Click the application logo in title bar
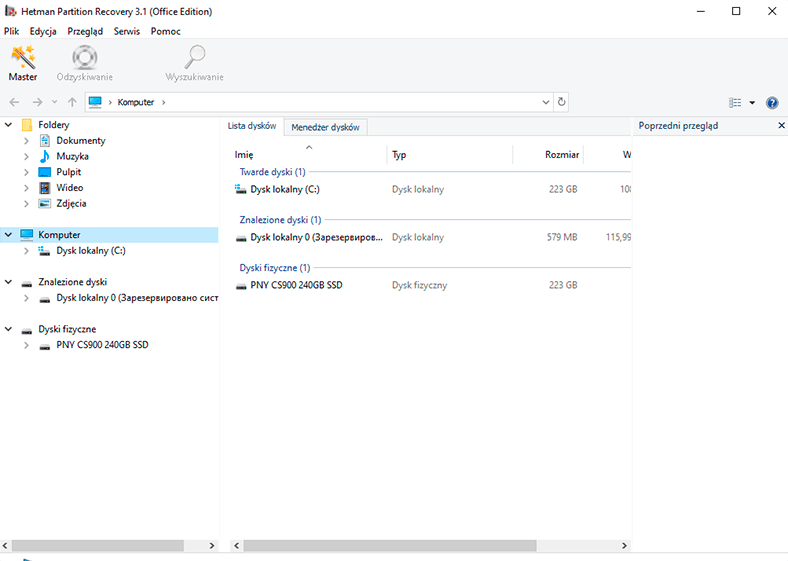This screenshot has height=561, width=788. click(x=11, y=11)
